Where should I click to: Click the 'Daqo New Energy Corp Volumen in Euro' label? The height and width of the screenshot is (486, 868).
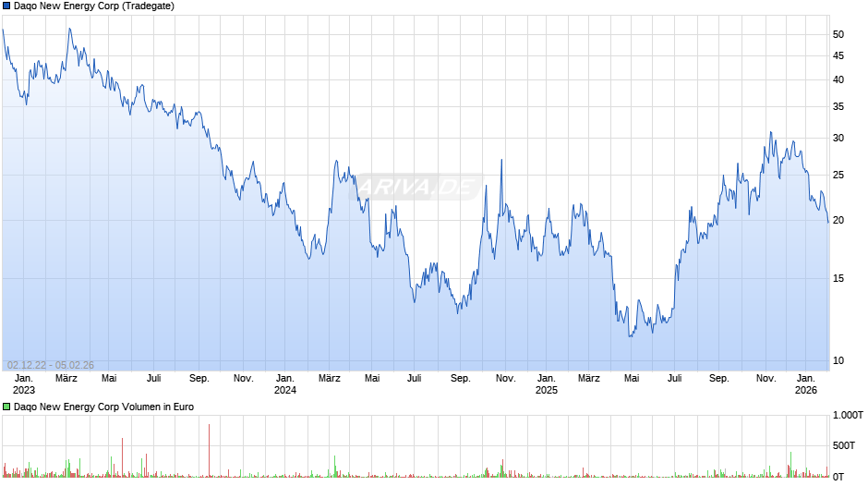[x=103, y=407]
